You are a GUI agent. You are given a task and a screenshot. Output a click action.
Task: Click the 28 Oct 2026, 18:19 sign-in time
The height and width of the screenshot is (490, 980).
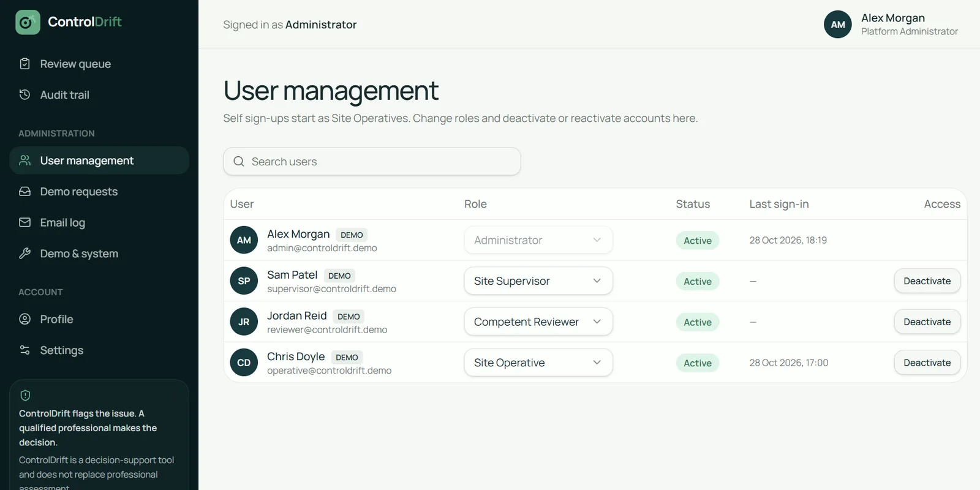(x=788, y=240)
